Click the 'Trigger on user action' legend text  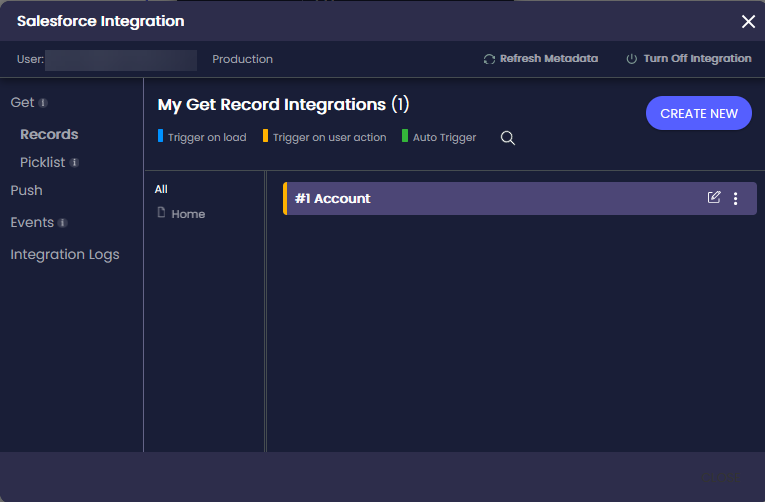point(329,138)
